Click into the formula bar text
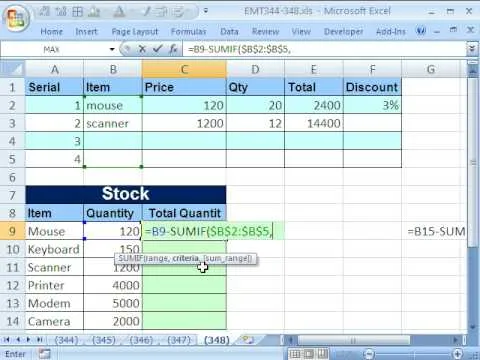 (325, 50)
